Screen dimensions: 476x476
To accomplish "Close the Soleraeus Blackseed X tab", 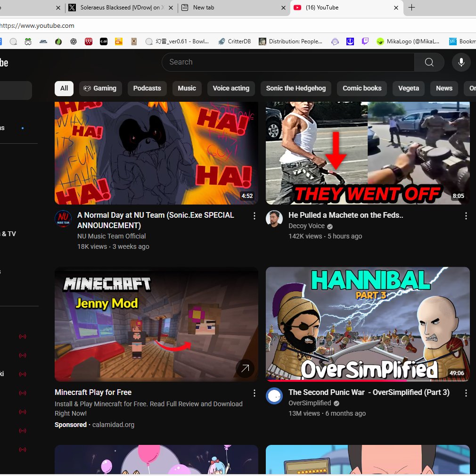I will [171, 8].
